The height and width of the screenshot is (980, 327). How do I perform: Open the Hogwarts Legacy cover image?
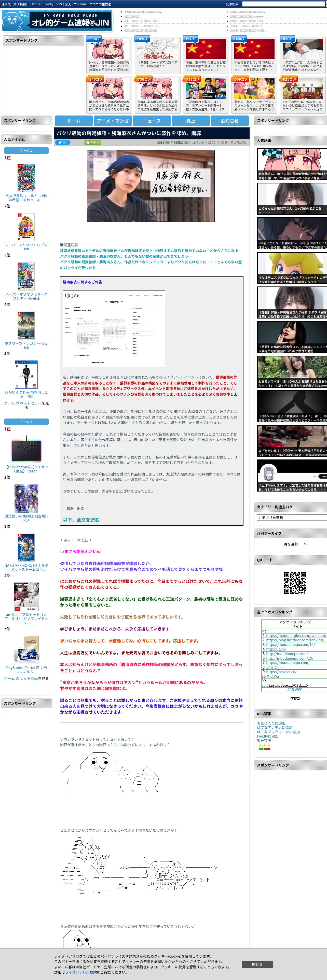click(x=26, y=325)
